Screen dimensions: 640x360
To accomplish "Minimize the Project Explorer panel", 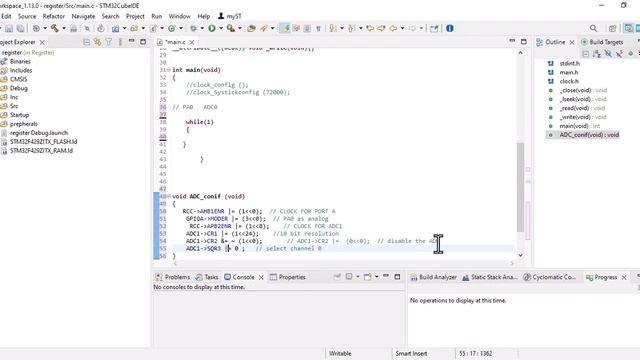I will click(x=131, y=41).
